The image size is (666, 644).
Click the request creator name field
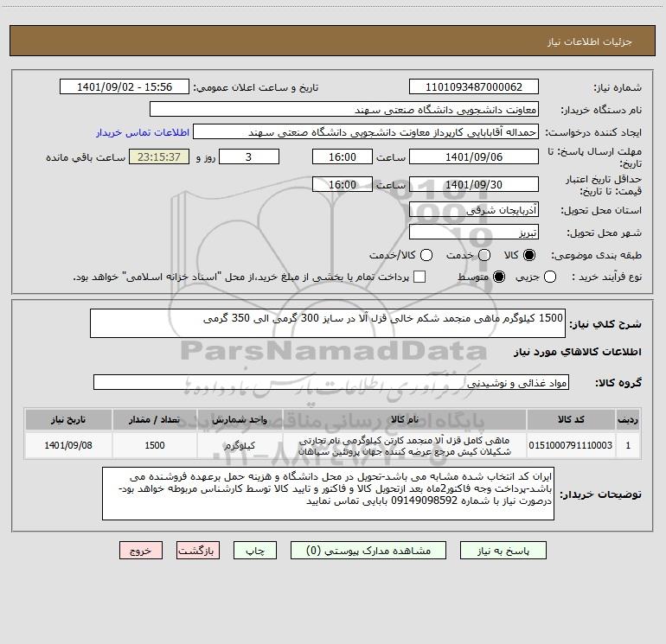tap(366, 132)
